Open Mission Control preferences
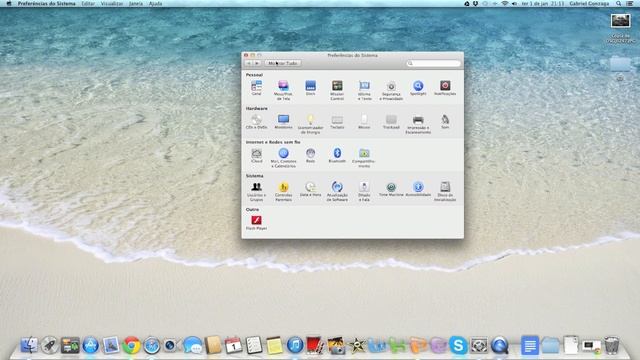This screenshot has width=640, height=360. point(337,90)
